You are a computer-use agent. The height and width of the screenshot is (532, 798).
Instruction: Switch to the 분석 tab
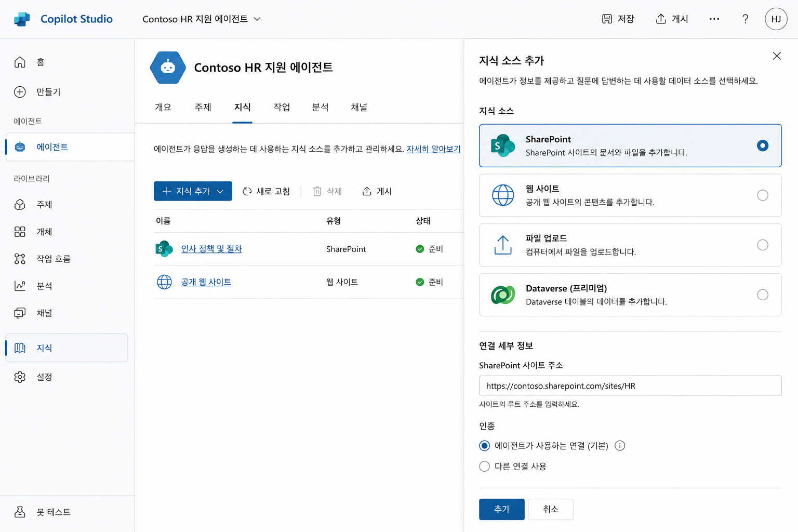tap(320, 107)
